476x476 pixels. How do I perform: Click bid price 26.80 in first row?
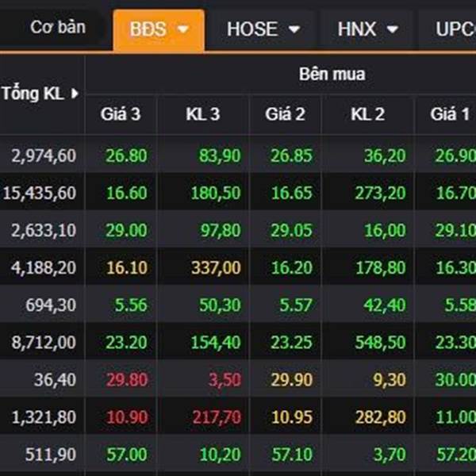coord(126,155)
